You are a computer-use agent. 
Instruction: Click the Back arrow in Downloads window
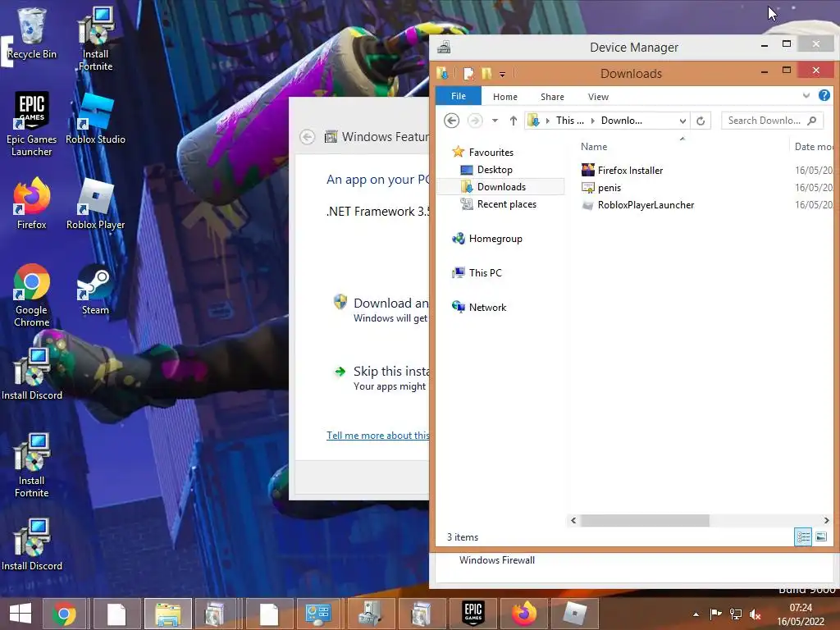click(x=451, y=121)
